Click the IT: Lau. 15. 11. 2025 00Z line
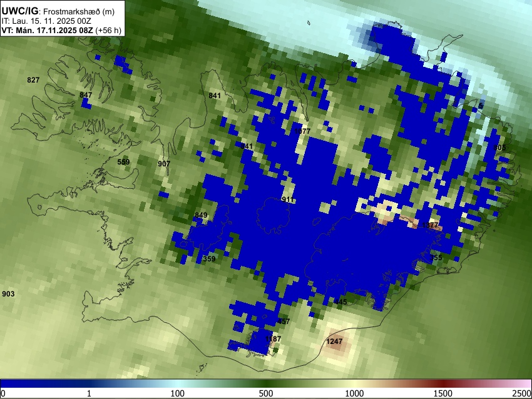The image size is (532, 399). pos(46,21)
